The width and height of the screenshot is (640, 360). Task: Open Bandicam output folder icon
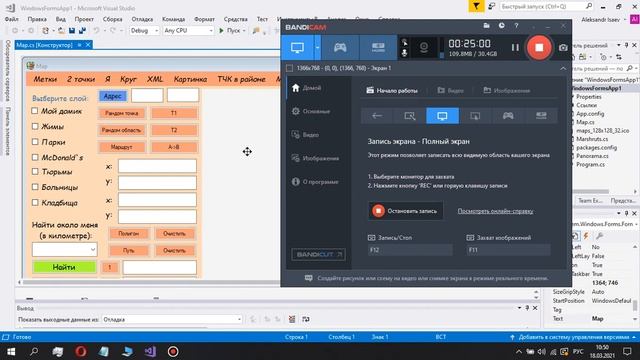point(486,26)
